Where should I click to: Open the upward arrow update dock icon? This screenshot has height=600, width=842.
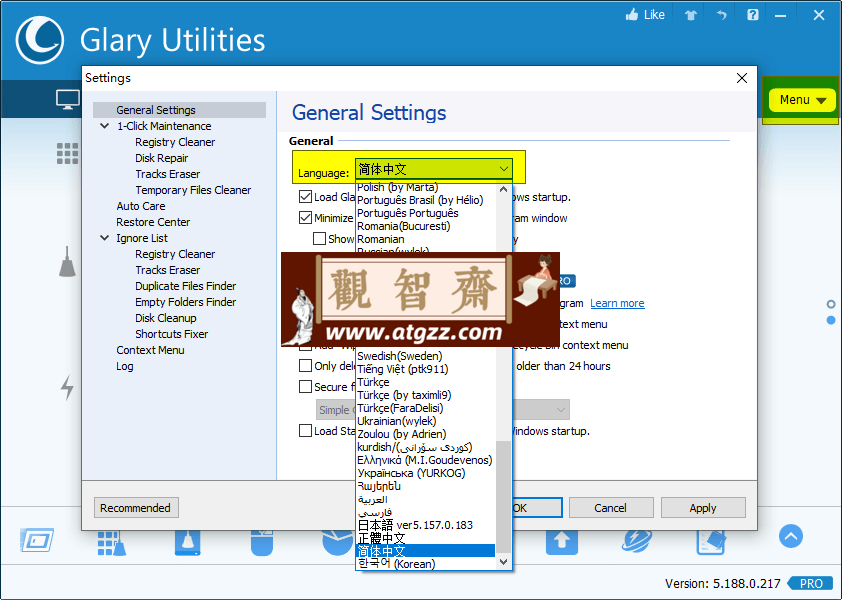(562, 541)
